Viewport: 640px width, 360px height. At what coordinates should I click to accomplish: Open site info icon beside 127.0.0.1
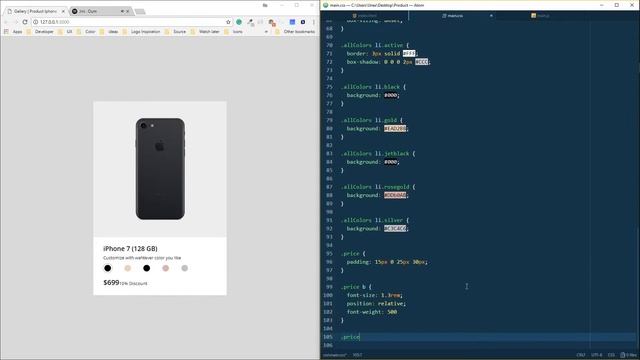pyautogui.click(x=36, y=22)
